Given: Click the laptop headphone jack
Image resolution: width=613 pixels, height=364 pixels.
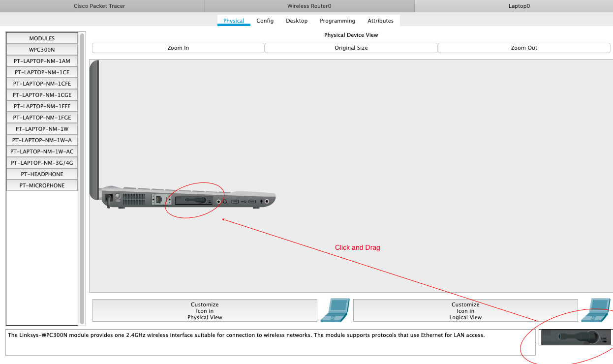Looking at the screenshot, I should tap(218, 201).
